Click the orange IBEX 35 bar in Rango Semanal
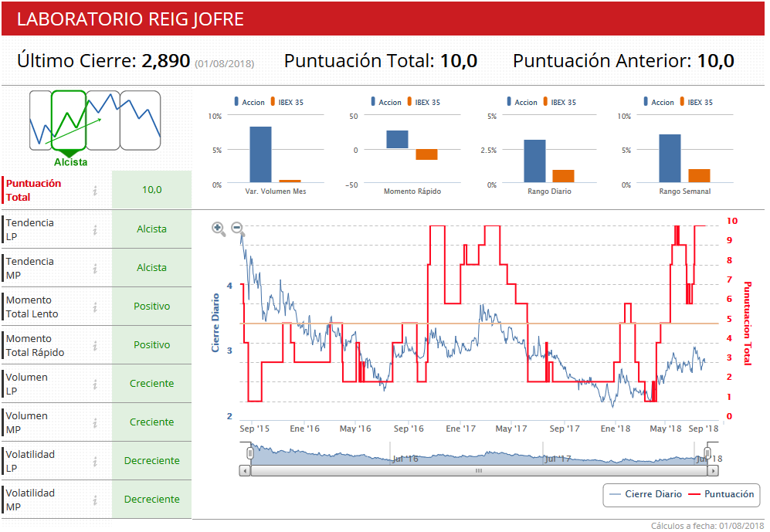Screen dimensions: 770x532 (699, 176)
